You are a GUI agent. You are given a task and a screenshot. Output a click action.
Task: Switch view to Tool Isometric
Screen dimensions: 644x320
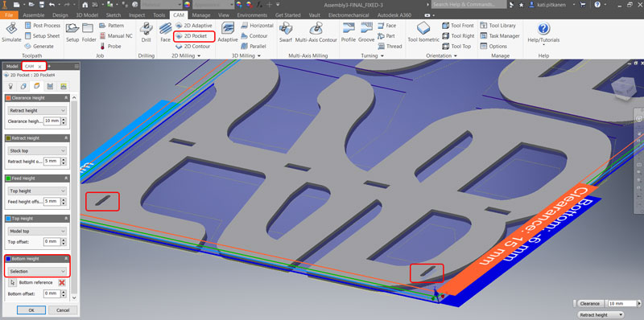coord(423,32)
